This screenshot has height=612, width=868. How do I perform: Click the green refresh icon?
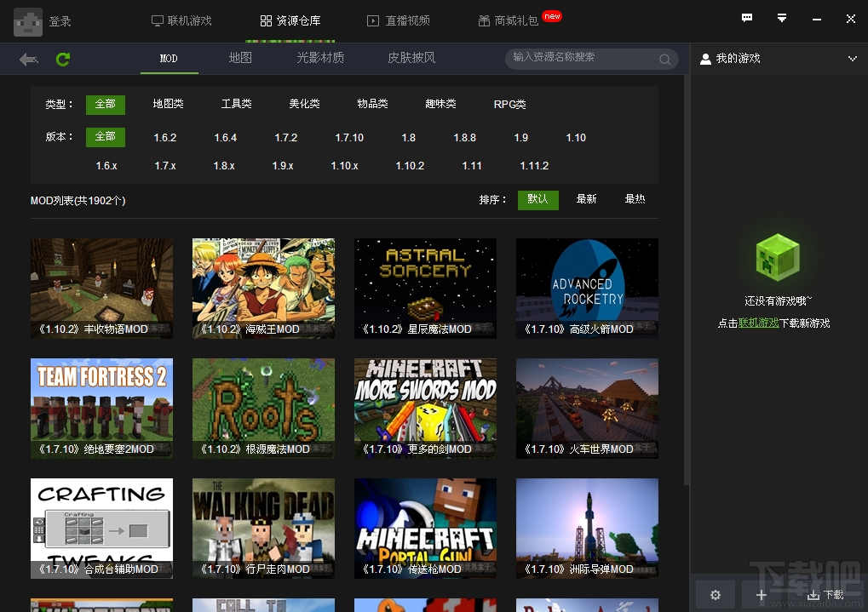[x=62, y=60]
